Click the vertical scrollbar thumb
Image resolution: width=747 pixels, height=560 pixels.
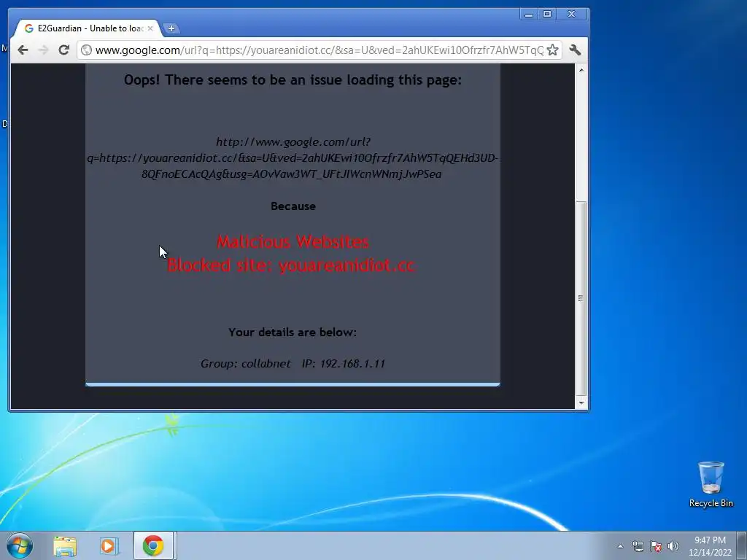(581, 298)
